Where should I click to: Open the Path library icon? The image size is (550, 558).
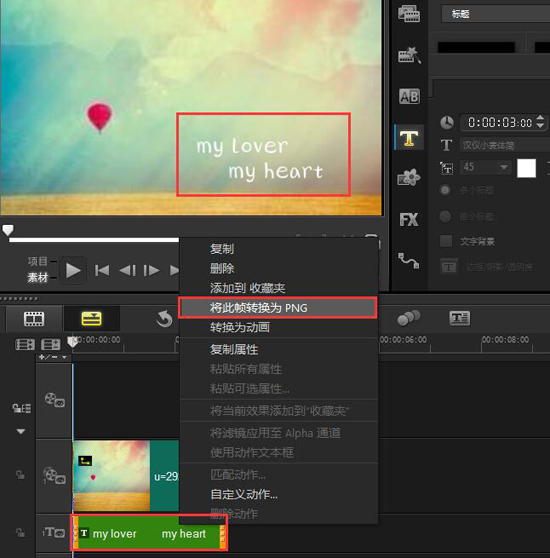tap(408, 261)
